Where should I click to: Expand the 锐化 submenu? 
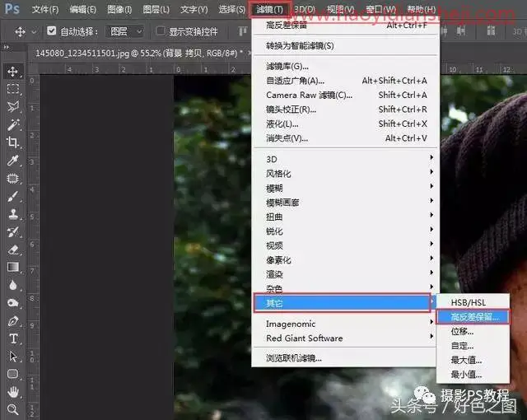point(344,231)
